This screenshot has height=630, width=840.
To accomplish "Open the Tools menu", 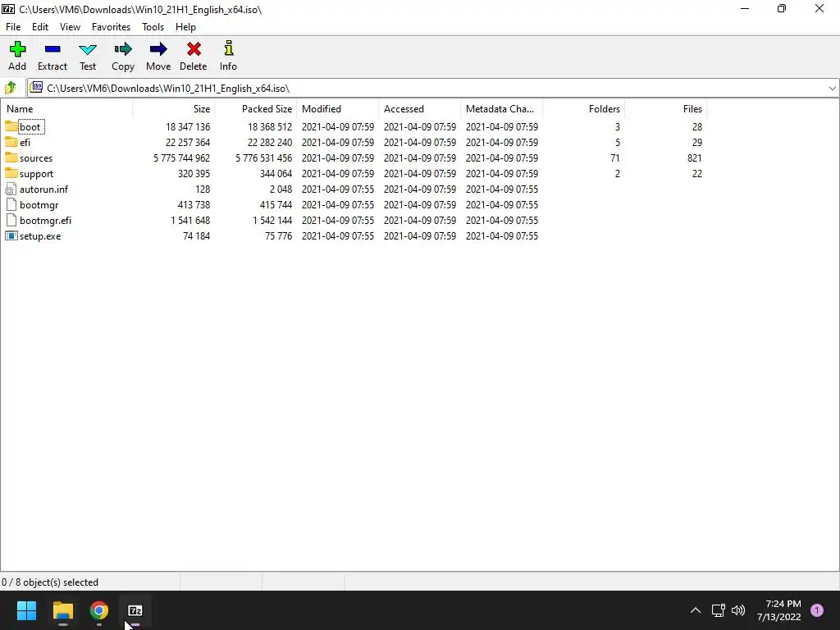I will tap(153, 27).
